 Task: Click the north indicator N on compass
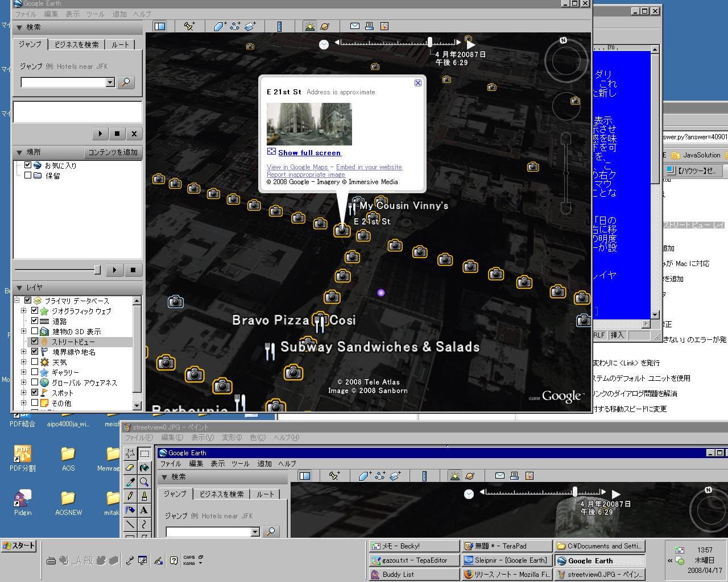click(563, 40)
